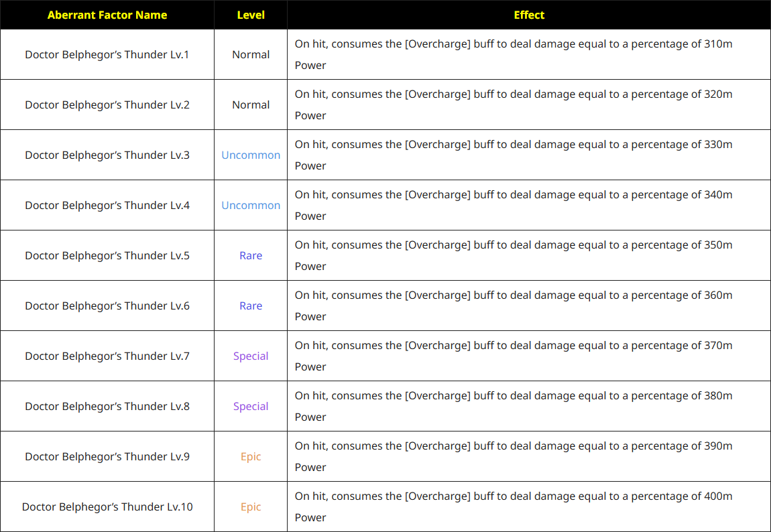
Task: Click the Uncommon level in the Lv.4 row
Action: (x=251, y=205)
